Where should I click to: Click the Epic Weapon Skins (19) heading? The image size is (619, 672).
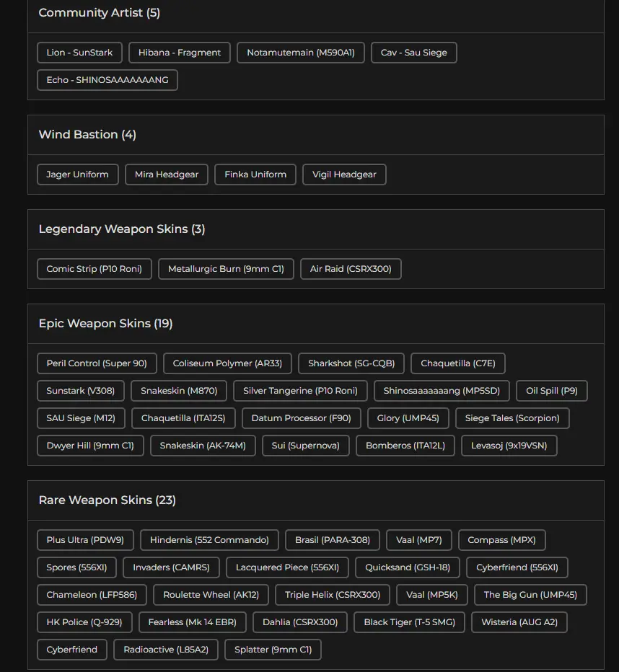(x=105, y=324)
